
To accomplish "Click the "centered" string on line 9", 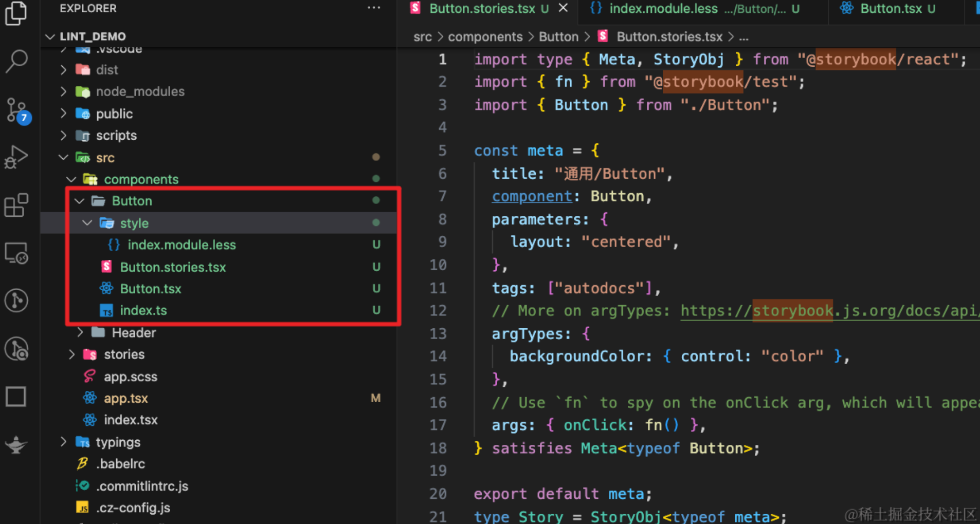I will pyautogui.click(x=626, y=242).
